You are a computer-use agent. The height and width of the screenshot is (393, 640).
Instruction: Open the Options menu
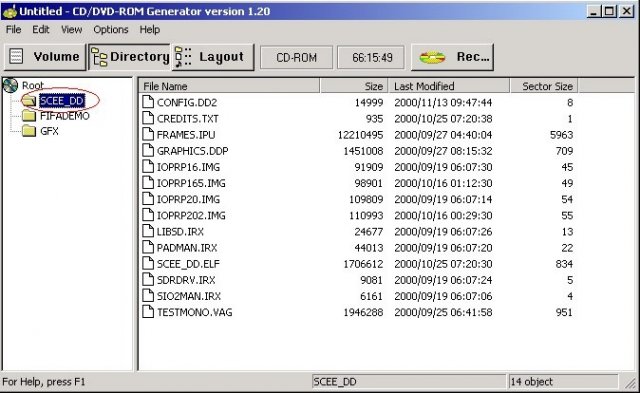(111, 30)
